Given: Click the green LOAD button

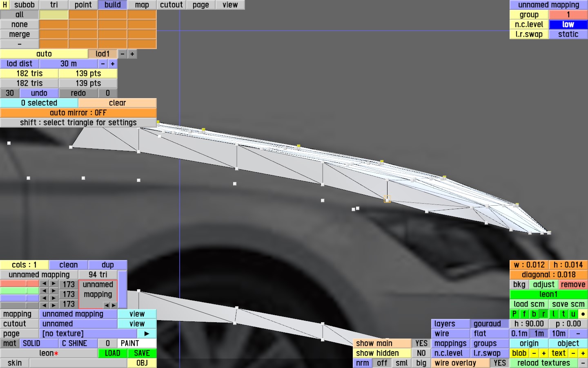Looking at the screenshot, I should tap(113, 353).
